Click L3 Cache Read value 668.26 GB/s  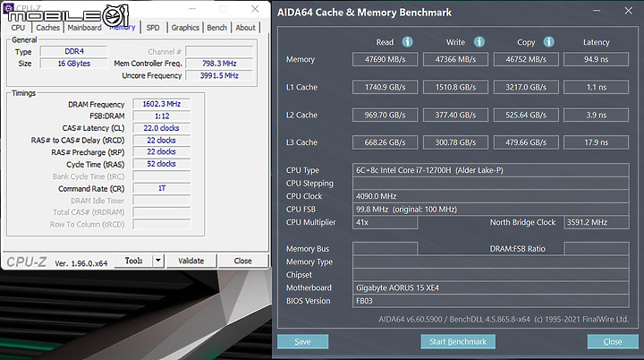(x=385, y=142)
